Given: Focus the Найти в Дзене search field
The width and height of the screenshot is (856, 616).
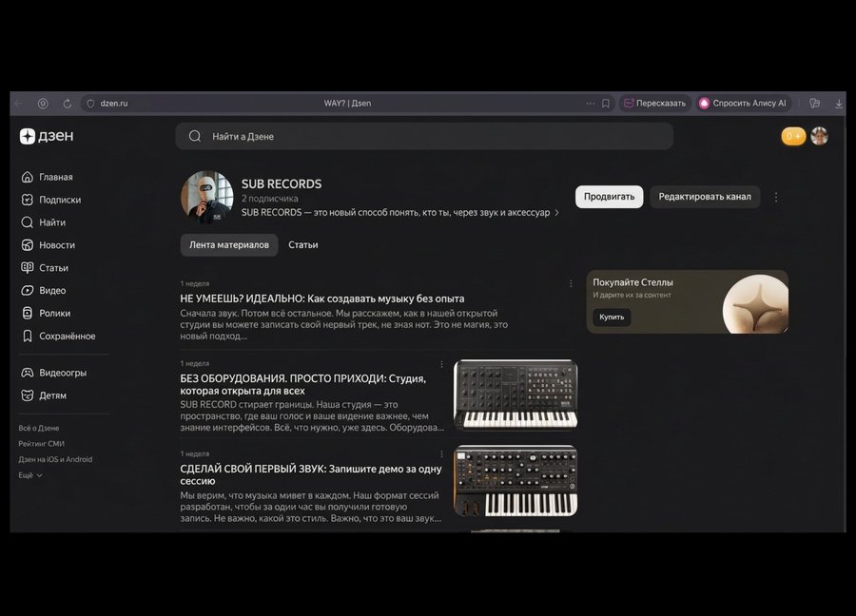Looking at the screenshot, I should click(x=424, y=136).
